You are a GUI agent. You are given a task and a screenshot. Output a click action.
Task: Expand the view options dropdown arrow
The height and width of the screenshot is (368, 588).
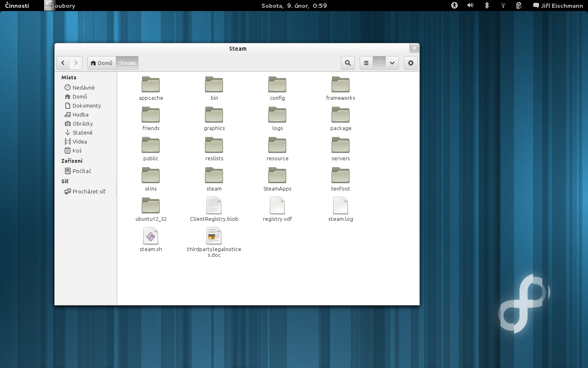[x=392, y=63]
